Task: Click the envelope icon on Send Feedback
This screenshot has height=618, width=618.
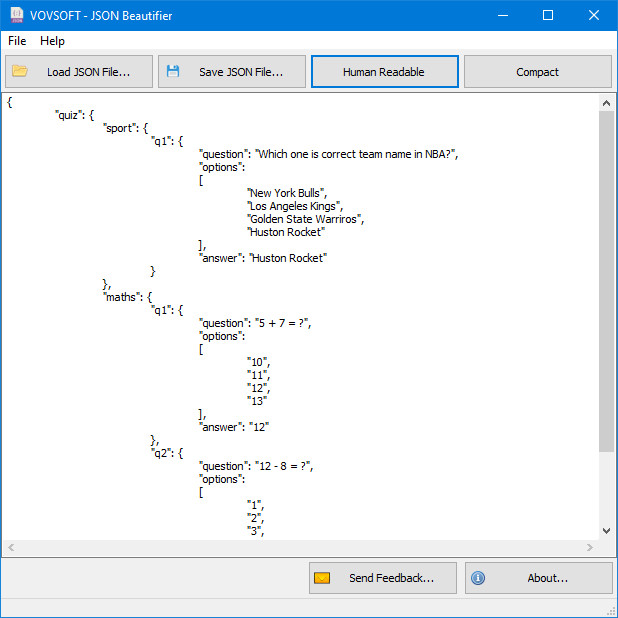Action: [322, 578]
